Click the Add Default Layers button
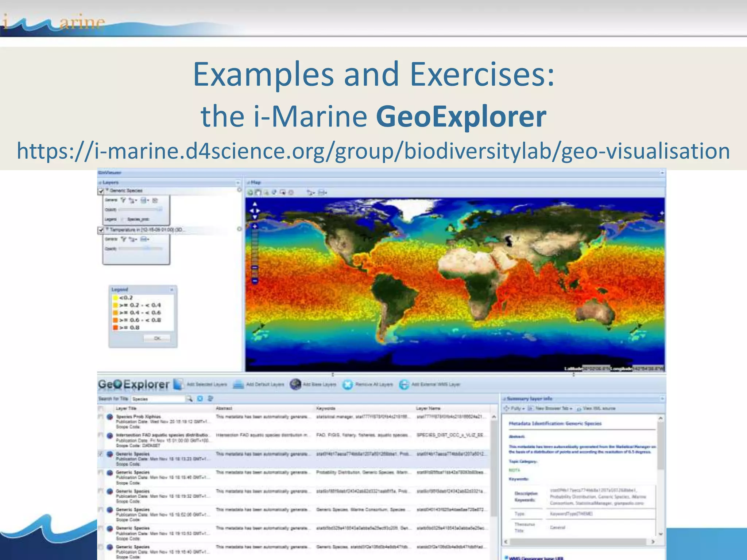This screenshot has width=747, height=560. click(x=259, y=384)
